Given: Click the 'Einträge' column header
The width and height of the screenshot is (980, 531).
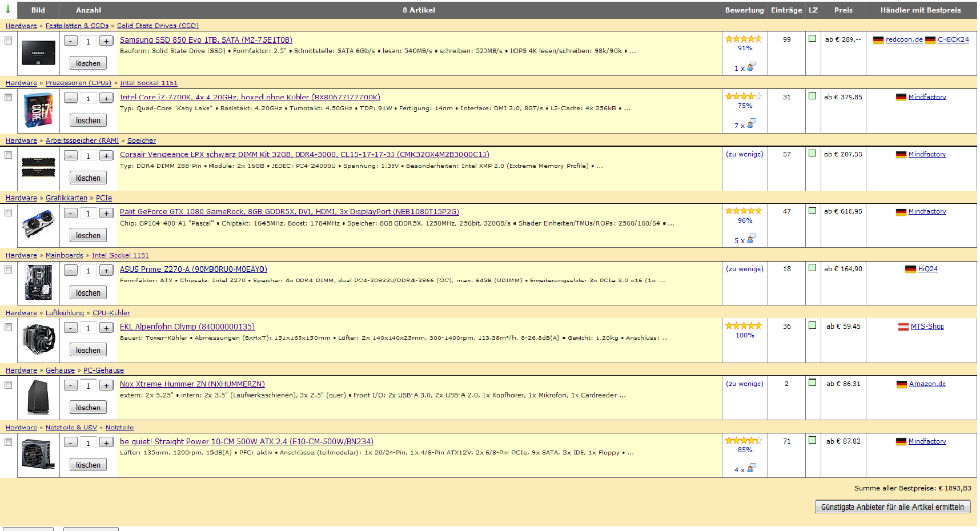Looking at the screenshot, I should [x=786, y=10].
